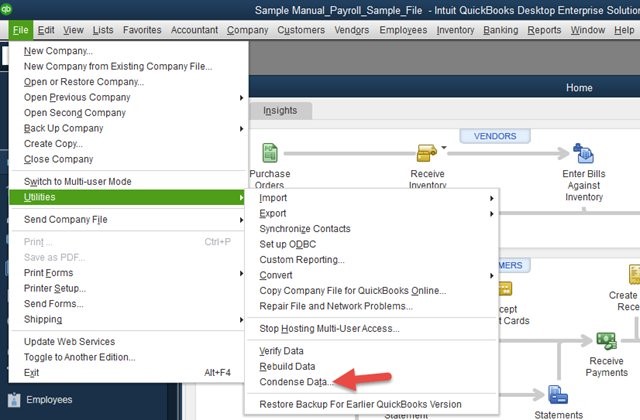
Task: Choose Copy Company File for QuickBooks Online
Action: pyautogui.click(x=353, y=291)
